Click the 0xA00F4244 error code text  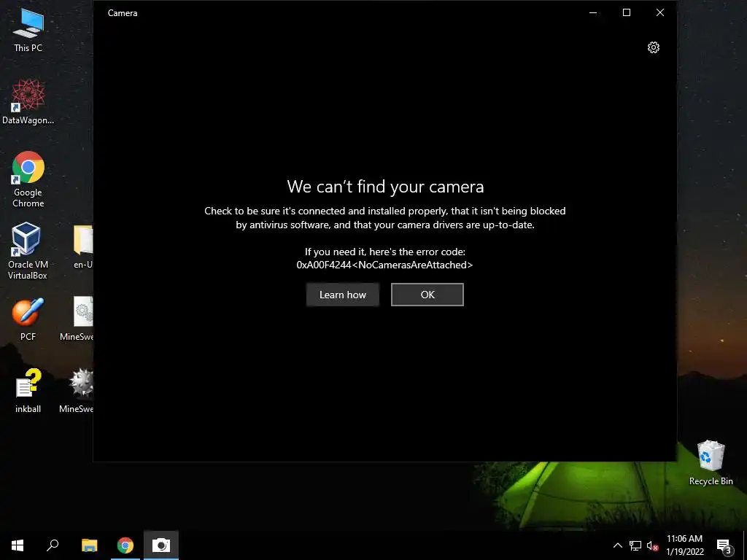click(x=384, y=265)
